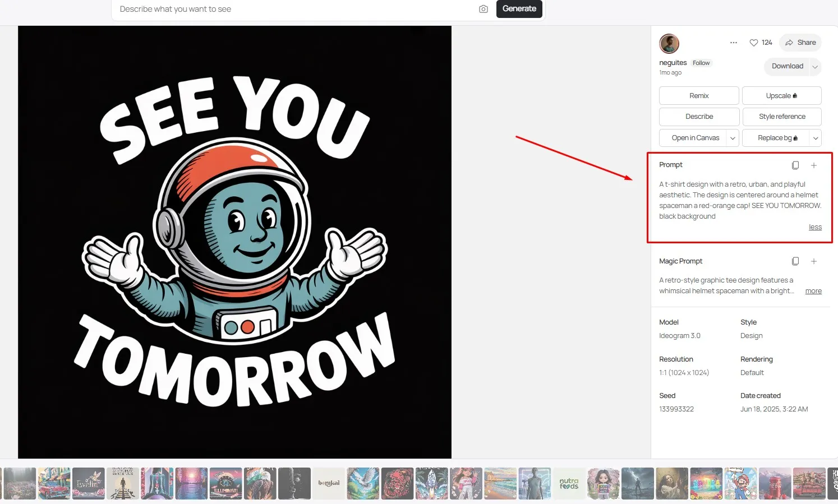This screenshot has height=504, width=838.
Task: Collapse prompt text with less link
Action: (x=815, y=227)
